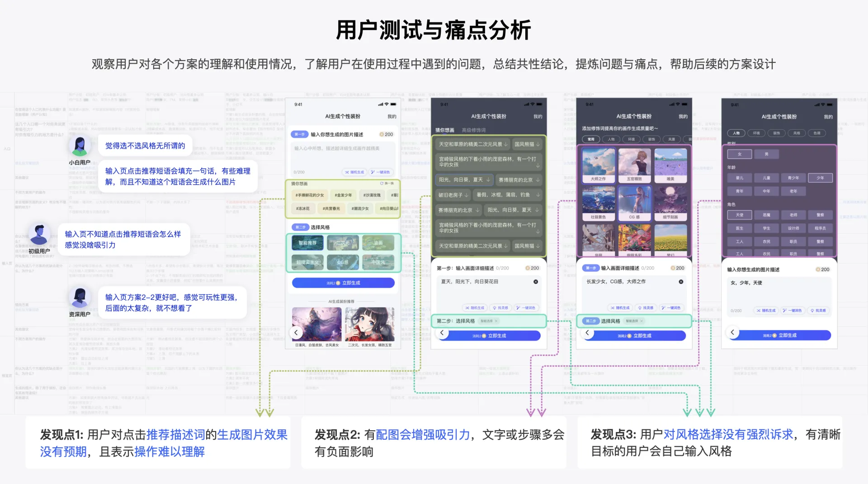Select the 男 gender option

click(767, 154)
